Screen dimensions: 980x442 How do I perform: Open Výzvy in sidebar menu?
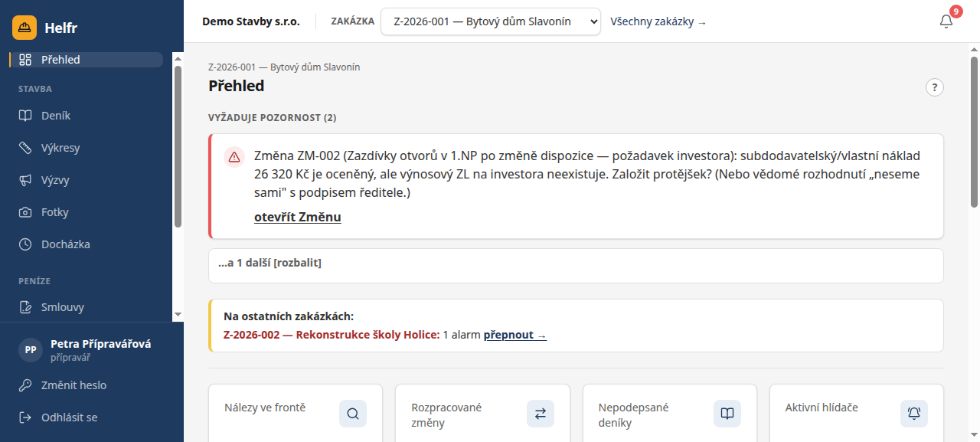(87, 180)
